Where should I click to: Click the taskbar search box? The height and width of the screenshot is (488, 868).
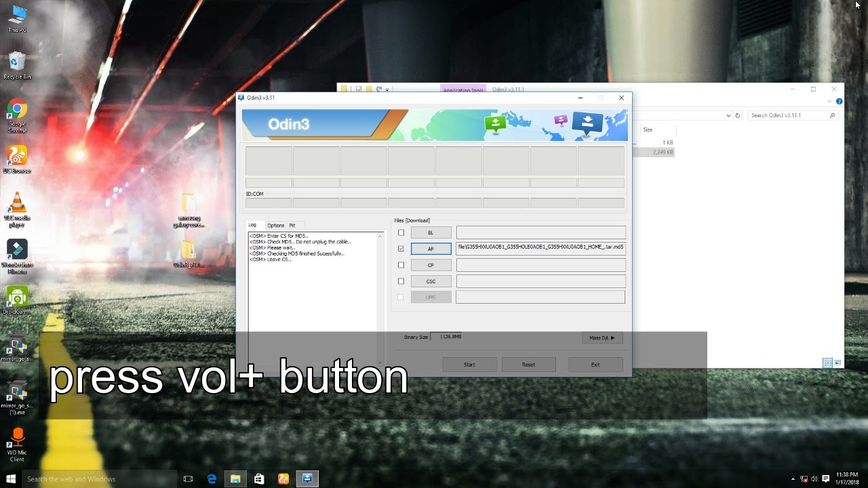99,479
